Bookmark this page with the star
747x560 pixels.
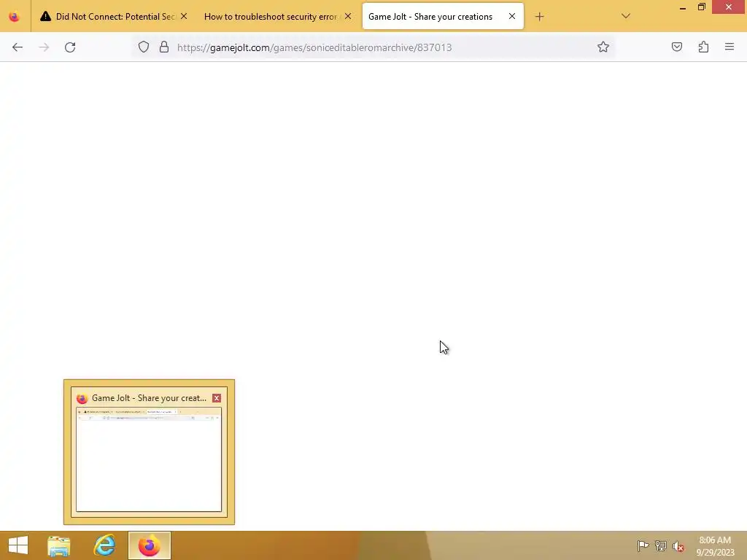(x=603, y=47)
